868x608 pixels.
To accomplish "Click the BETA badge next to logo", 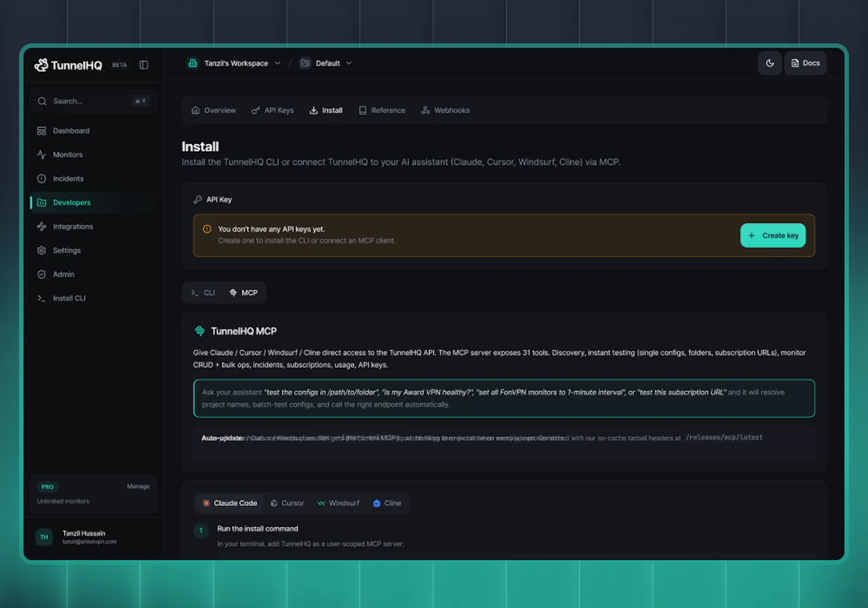I will tap(119, 65).
